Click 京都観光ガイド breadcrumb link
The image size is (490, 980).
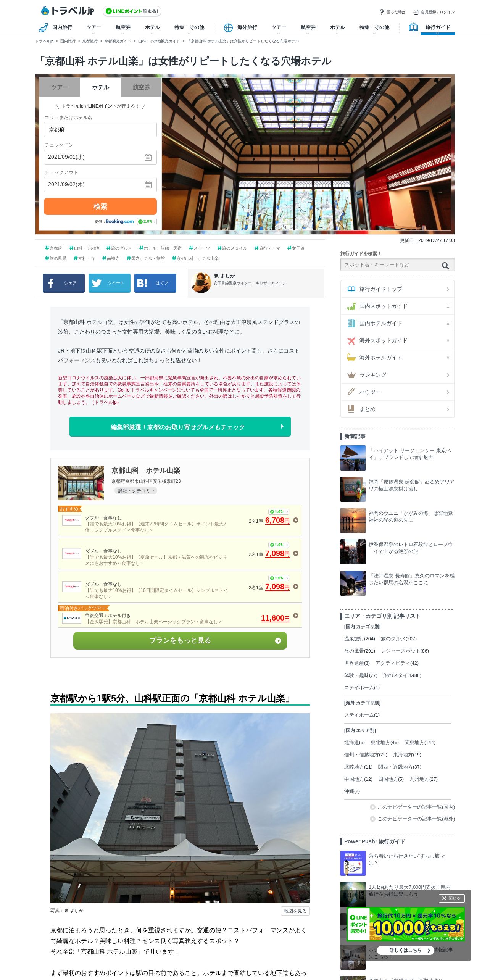click(118, 41)
